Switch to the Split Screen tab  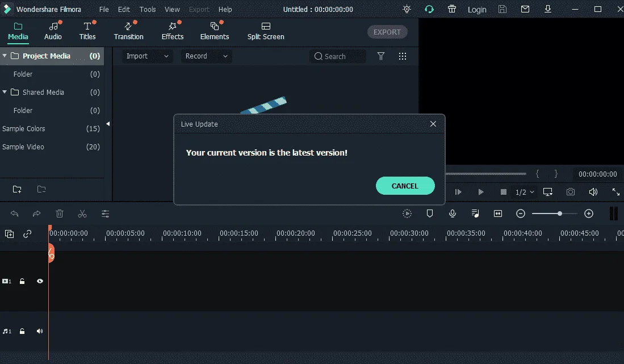[x=266, y=31]
